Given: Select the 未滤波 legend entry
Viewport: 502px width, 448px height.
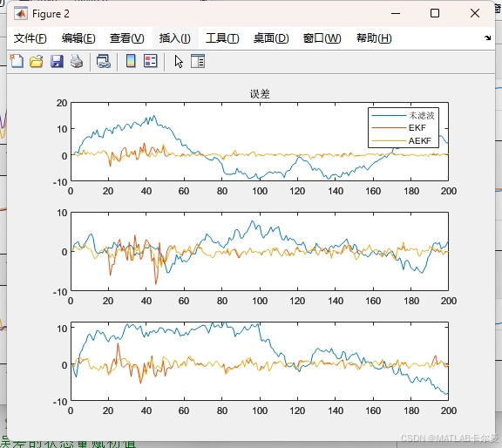Looking at the screenshot, I should tap(403, 116).
